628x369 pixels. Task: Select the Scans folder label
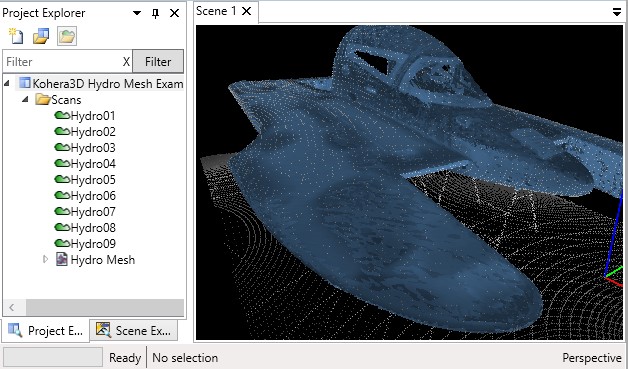click(66, 100)
